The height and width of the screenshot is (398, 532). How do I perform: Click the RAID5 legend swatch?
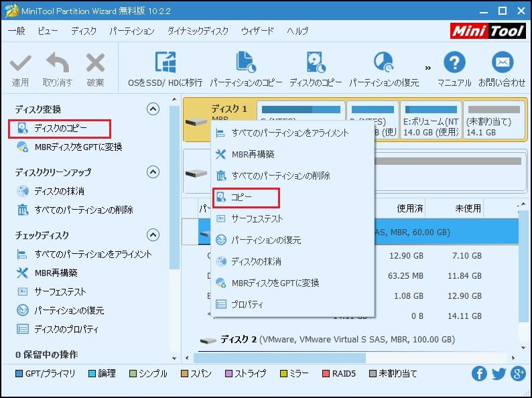(326, 374)
